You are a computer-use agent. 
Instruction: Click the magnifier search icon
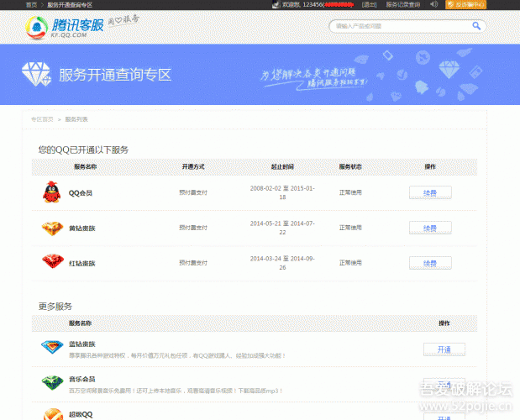click(x=476, y=26)
